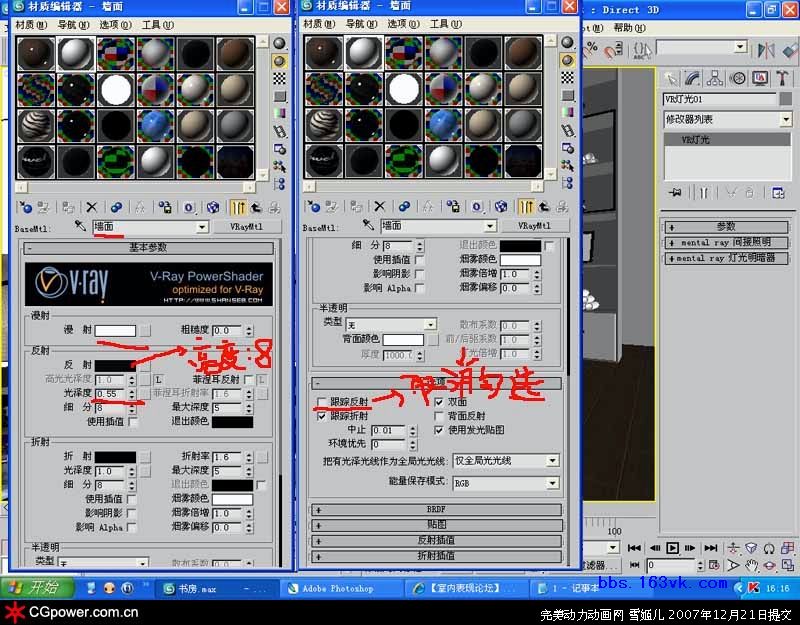Open material name 墙面 dropdown in left editor
Viewport: 800px width, 625px height.
(202, 227)
